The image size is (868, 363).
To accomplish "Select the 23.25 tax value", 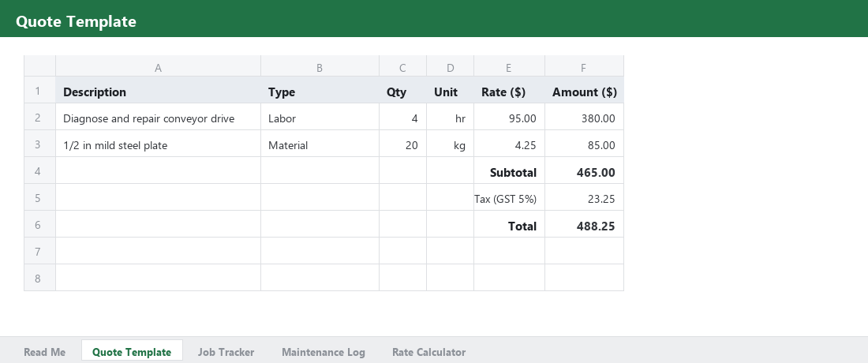I will pos(584,197).
